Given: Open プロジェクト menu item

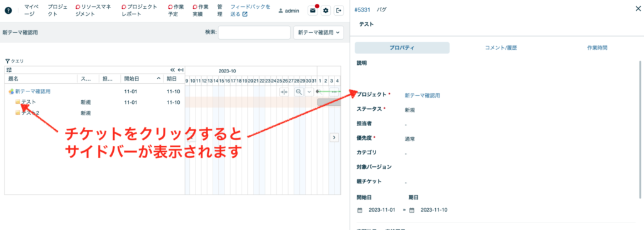Looking at the screenshot, I should pos(58,10).
